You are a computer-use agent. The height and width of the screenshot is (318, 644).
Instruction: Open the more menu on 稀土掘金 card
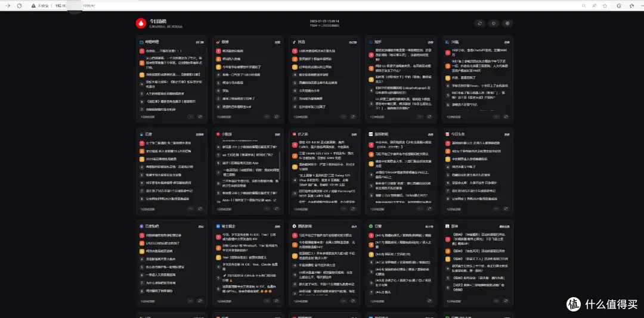click(x=267, y=301)
